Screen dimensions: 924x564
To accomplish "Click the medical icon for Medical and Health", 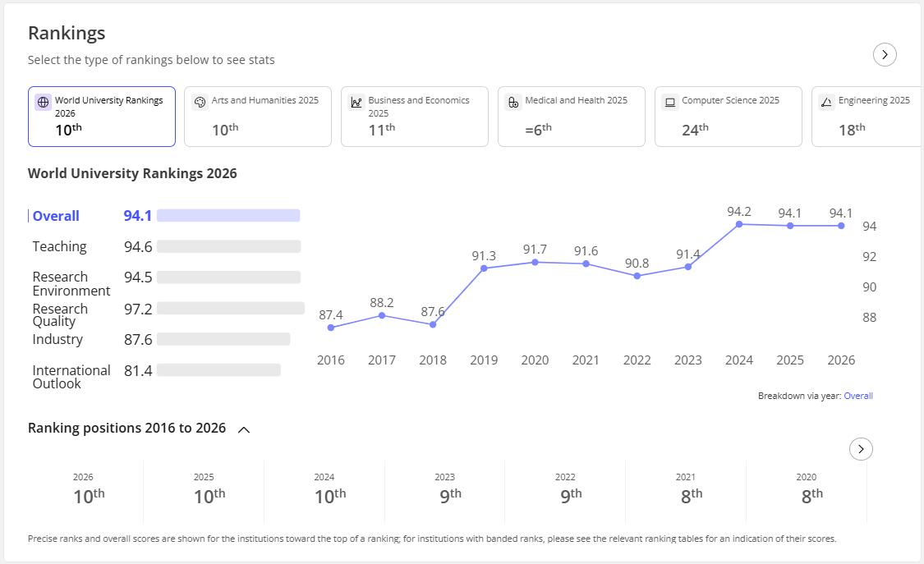I will pos(513,102).
